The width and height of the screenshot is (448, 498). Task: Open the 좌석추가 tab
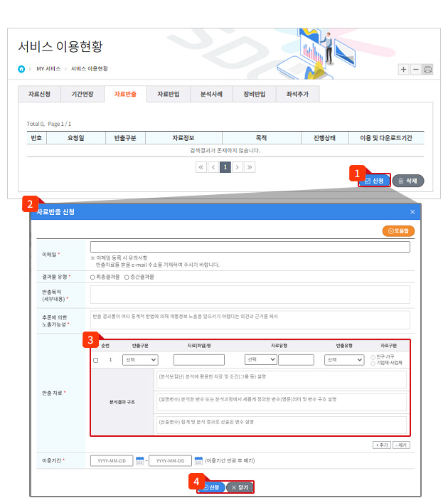coord(297,94)
